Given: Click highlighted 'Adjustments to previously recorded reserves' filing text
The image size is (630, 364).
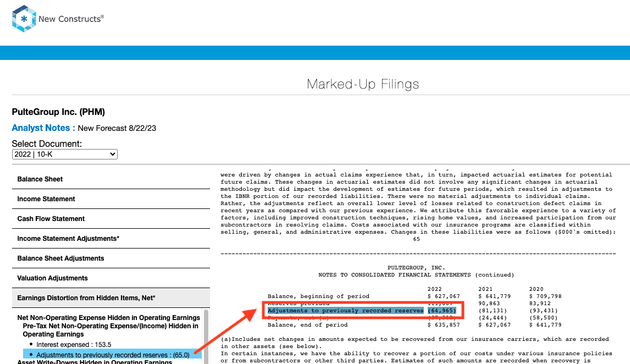Looking at the screenshot, I should 346,311.
